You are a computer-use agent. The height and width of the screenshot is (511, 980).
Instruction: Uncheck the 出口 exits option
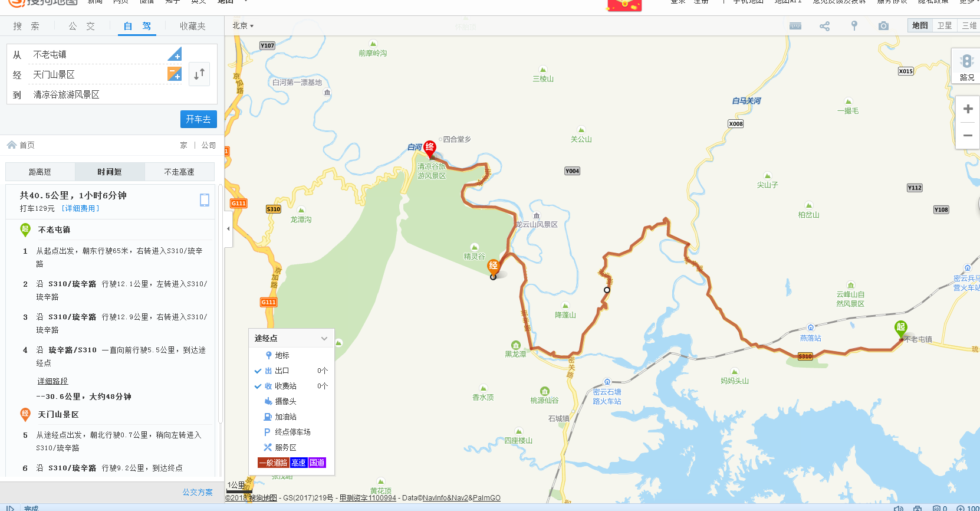click(x=258, y=371)
